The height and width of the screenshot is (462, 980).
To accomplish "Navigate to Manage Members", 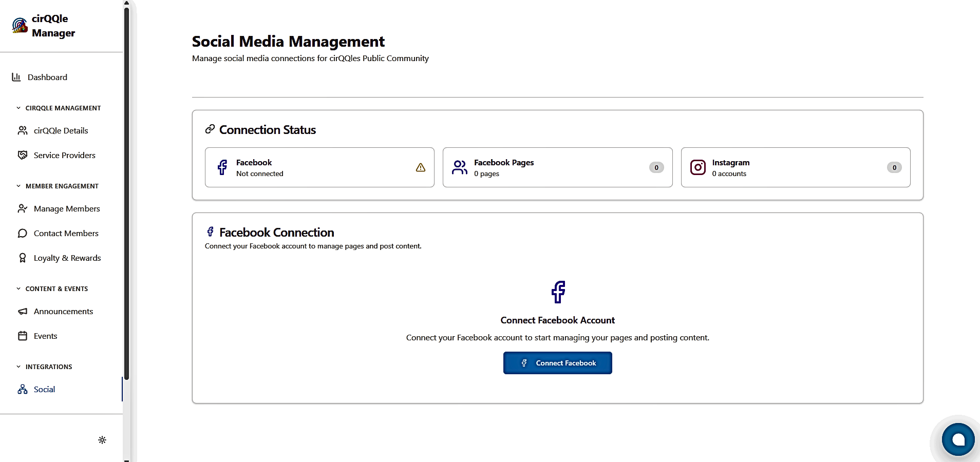I will pos(67,208).
